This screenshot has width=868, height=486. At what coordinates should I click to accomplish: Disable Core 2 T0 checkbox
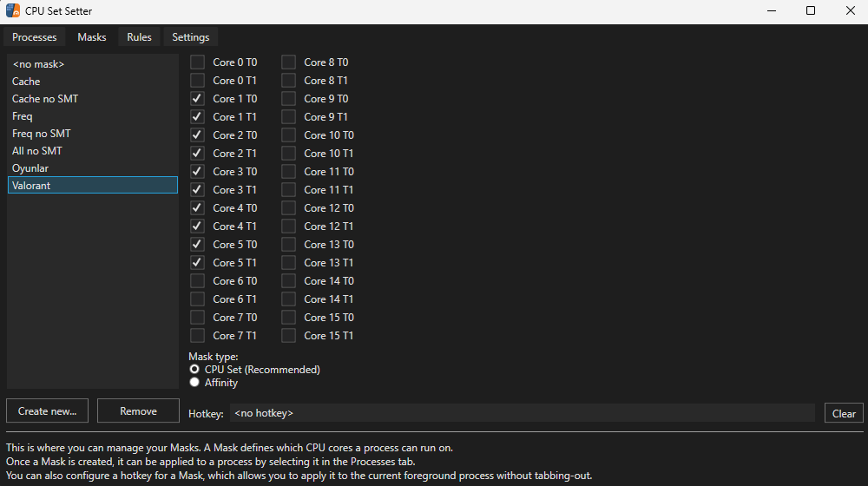[197, 135]
